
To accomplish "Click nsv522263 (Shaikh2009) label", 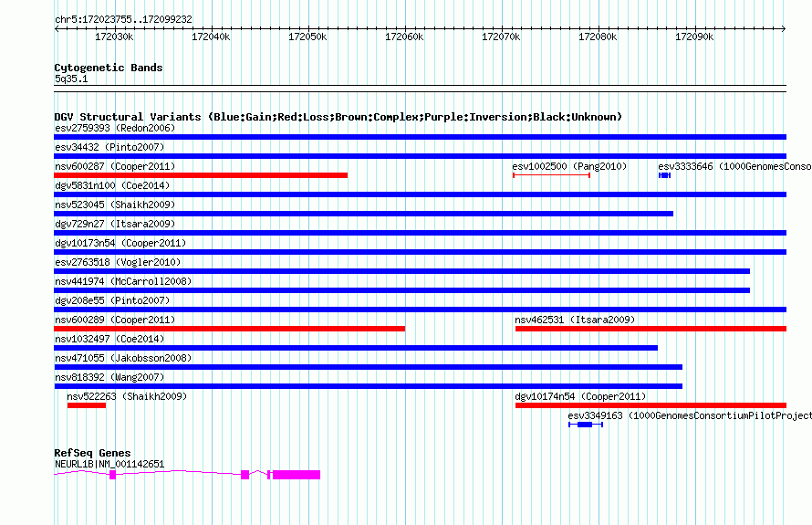I will click(127, 396).
